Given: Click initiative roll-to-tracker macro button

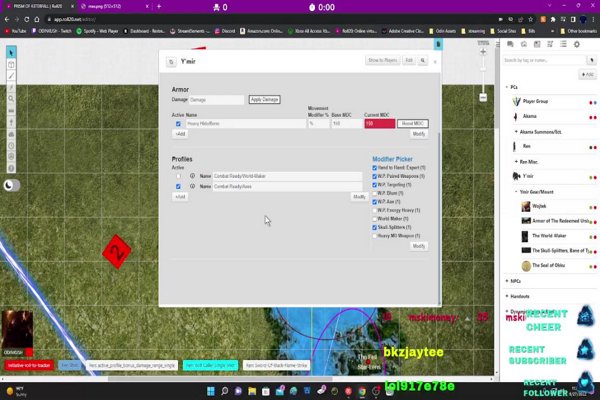Looking at the screenshot, I should [29, 366].
